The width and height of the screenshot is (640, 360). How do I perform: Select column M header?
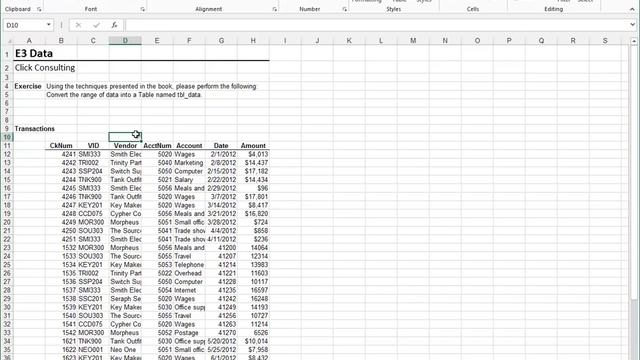[x=413, y=40]
